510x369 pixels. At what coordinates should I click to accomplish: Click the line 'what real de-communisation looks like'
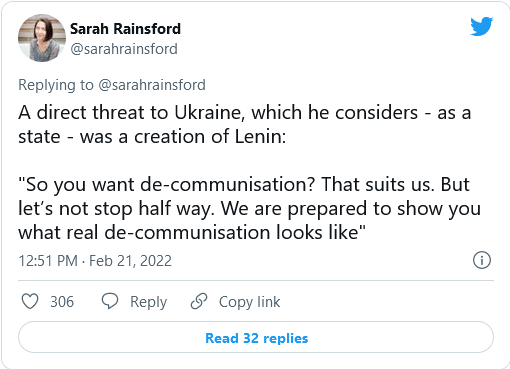[192, 232]
